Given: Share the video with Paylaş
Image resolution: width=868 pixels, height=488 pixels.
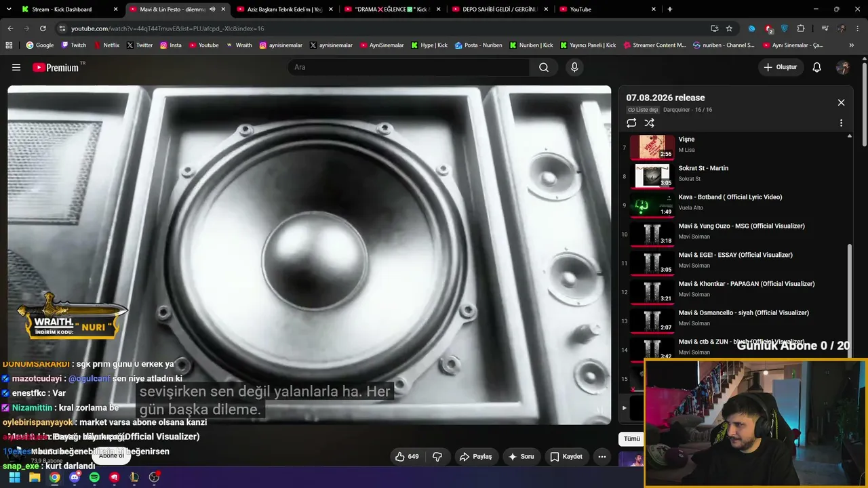Looking at the screenshot, I should pyautogui.click(x=475, y=457).
